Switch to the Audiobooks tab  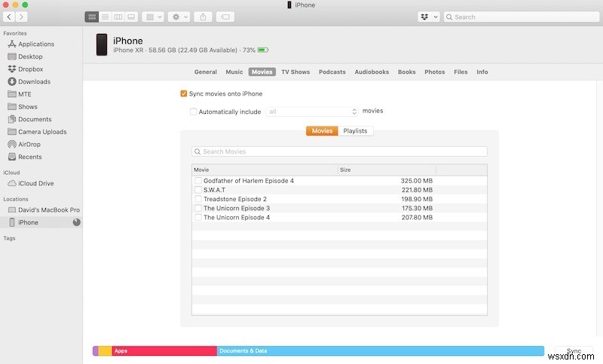point(372,72)
